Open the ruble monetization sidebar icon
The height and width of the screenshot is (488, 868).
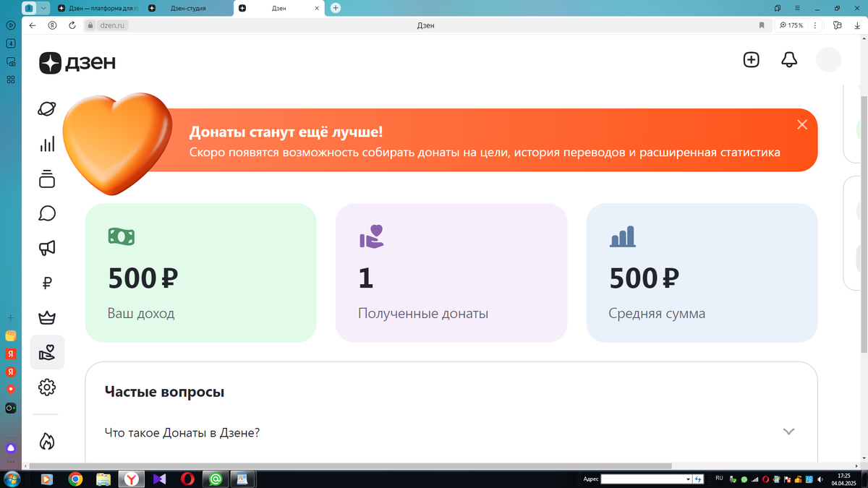click(47, 283)
